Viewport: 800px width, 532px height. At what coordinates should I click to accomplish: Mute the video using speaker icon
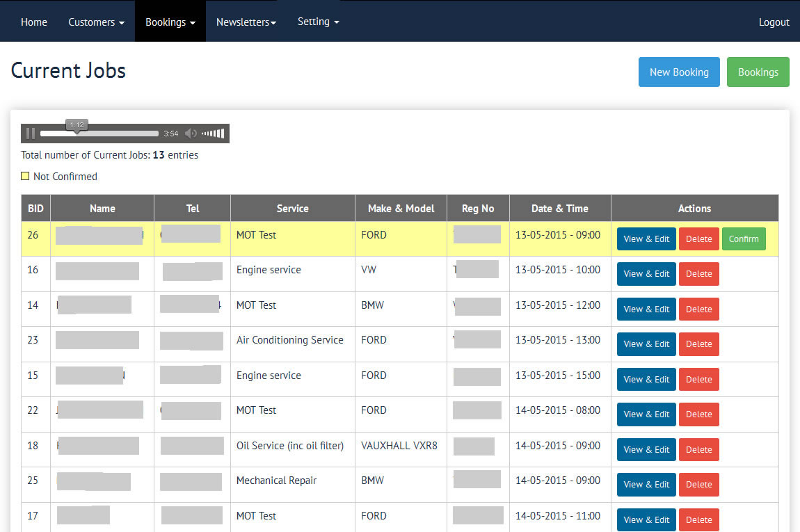point(191,134)
